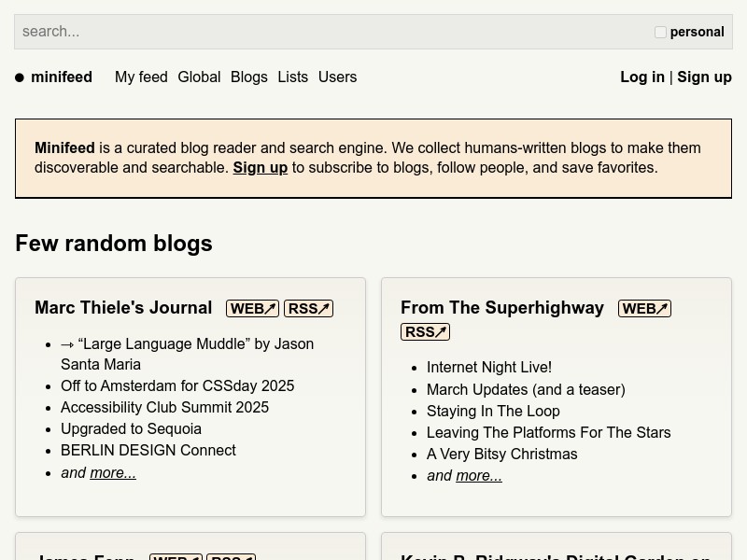
Task: Open A Very Bitsy Christmas post
Action: click(502, 454)
